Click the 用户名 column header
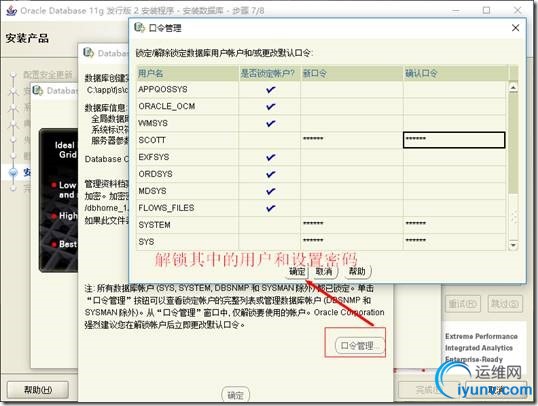Viewport: 538px width, 406px height. 187,73
